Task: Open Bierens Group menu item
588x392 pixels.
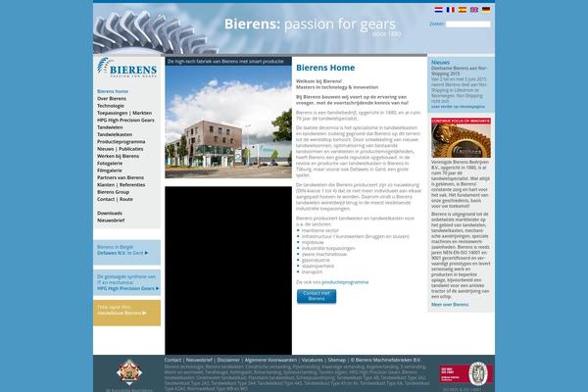Action: [x=113, y=192]
